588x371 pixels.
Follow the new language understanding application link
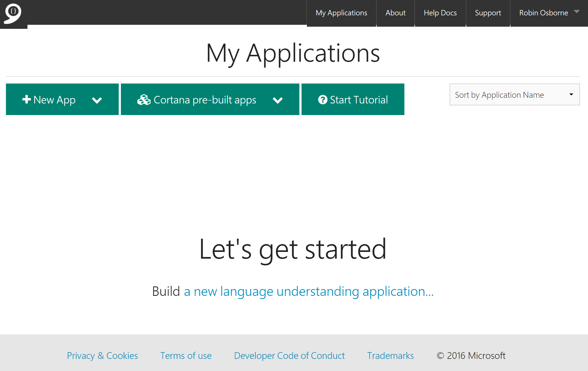[x=309, y=292]
